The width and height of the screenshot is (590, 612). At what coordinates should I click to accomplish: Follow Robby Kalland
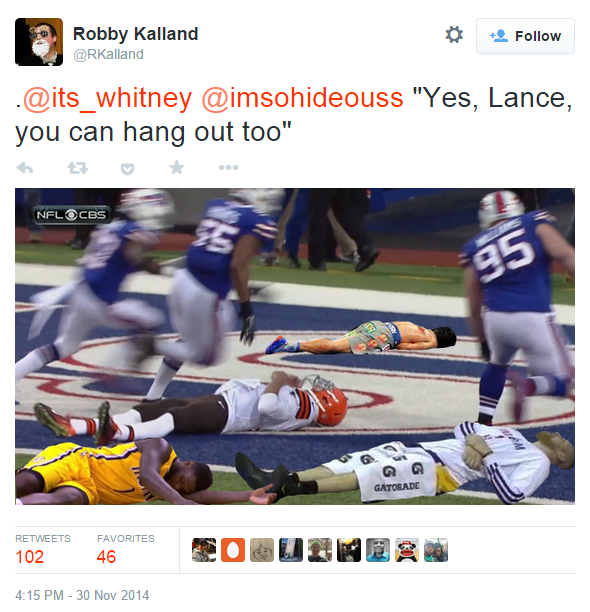point(525,36)
